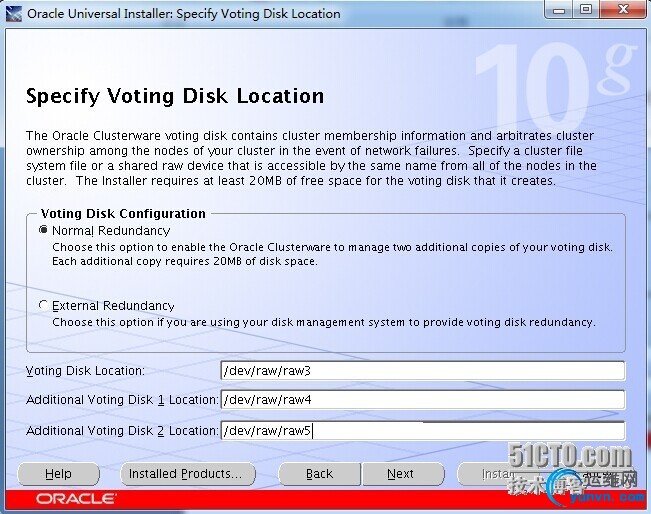Open the Help button
Image resolution: width=651 pixels, height=514 pixels.
[59, 474]
